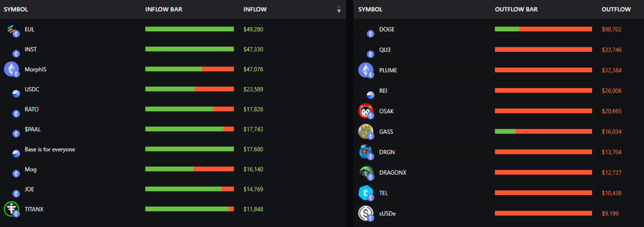644x227 pixels.
Task: Click the RATO token chain icon
Action: coord(16,113)
